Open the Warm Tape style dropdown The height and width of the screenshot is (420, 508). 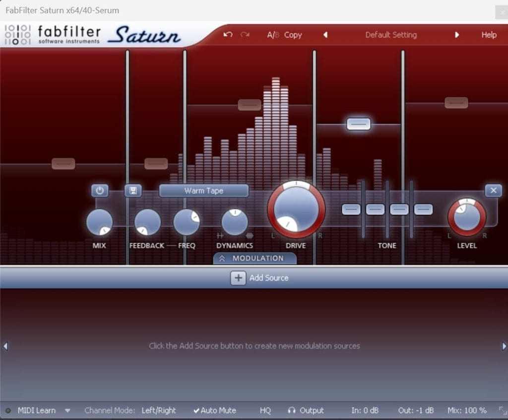pyautogui.click(x=203, y=191)
